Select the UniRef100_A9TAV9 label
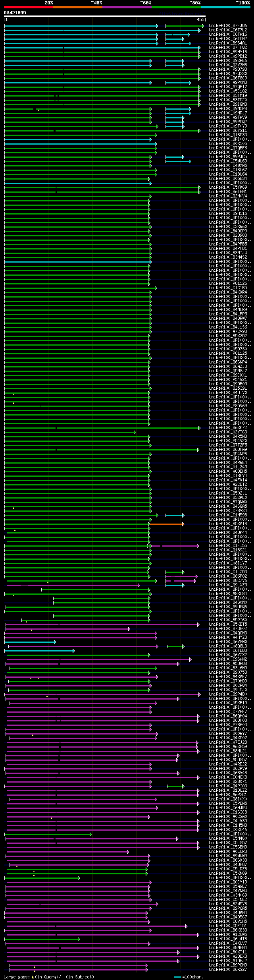The width and height of the screenshot is (254, 980). pyautogui.click(x=228, y=118)
